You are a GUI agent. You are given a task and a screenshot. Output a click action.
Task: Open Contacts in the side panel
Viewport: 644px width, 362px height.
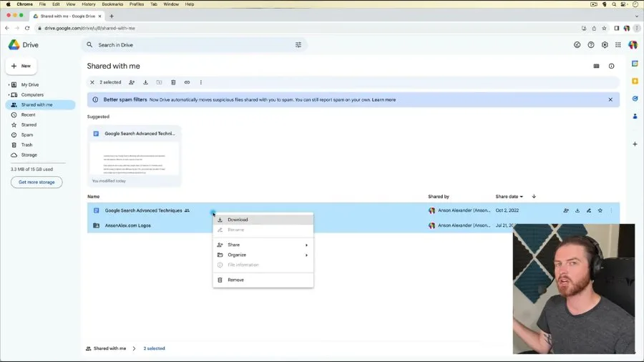[x=635, y=116]
